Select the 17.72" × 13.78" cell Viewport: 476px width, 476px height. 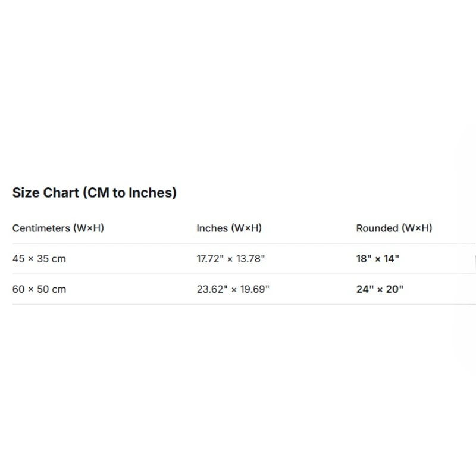tap(231, 259)
